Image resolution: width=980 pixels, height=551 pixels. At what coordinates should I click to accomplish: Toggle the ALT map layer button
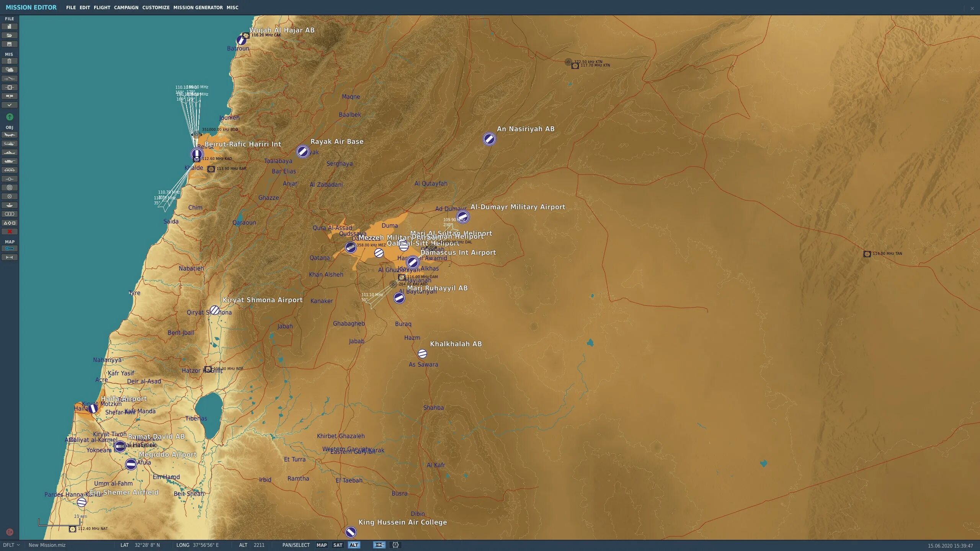(354, 545)
